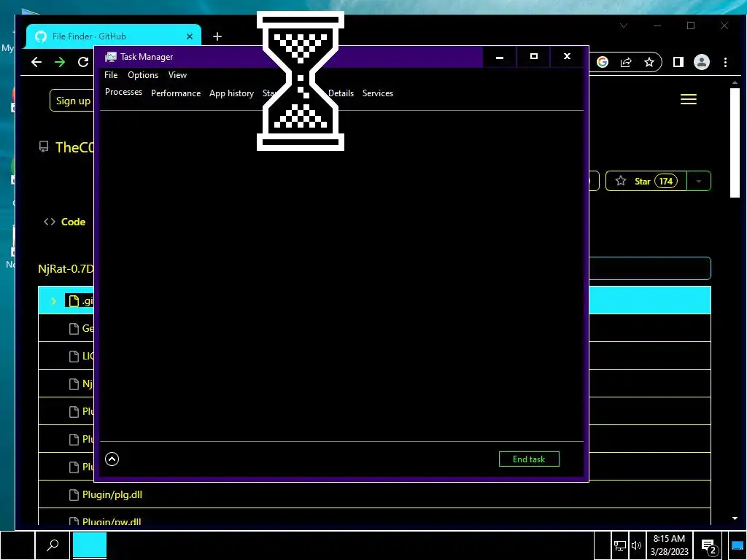
Task: Select the File Finder · GitHub tab
Action: coord(113,36)
